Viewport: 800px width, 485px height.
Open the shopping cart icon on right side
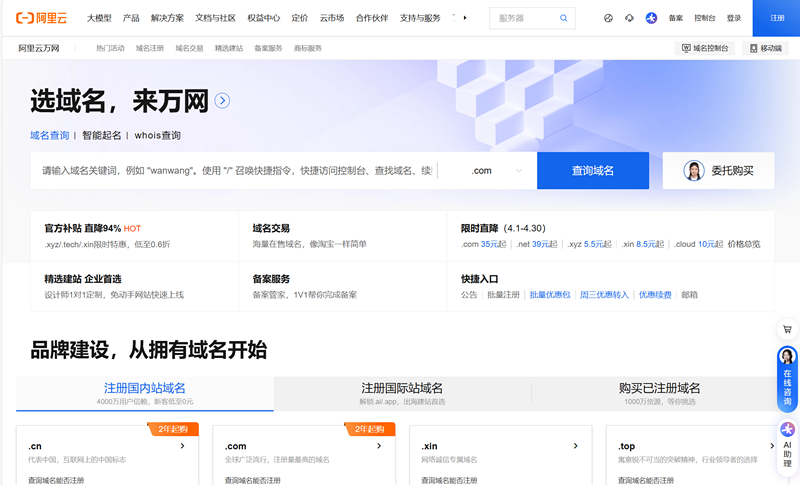click(x=787, y=329)
